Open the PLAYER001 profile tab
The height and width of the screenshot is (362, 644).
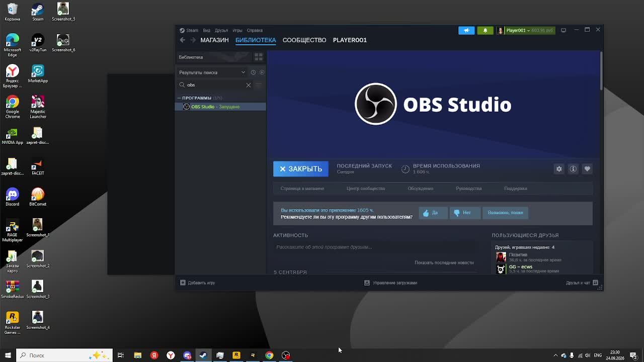350,40
